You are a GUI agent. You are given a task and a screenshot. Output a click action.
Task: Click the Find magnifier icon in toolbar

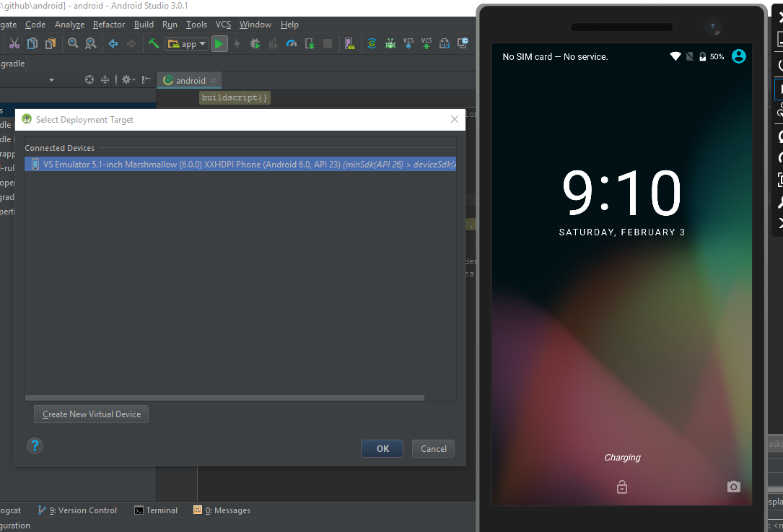click(73, 44)
